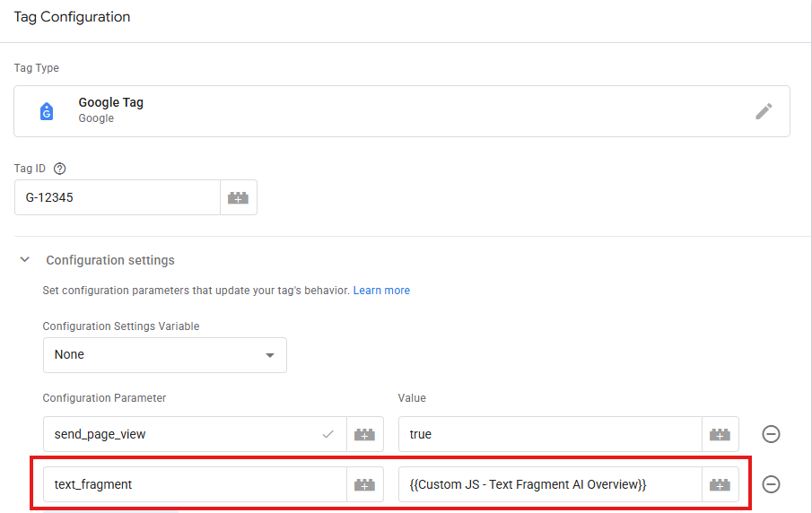Image resolution: width=812 pixels, height=513 pixels.
Task: Open variable picker beside the true value
Action: 720,434
